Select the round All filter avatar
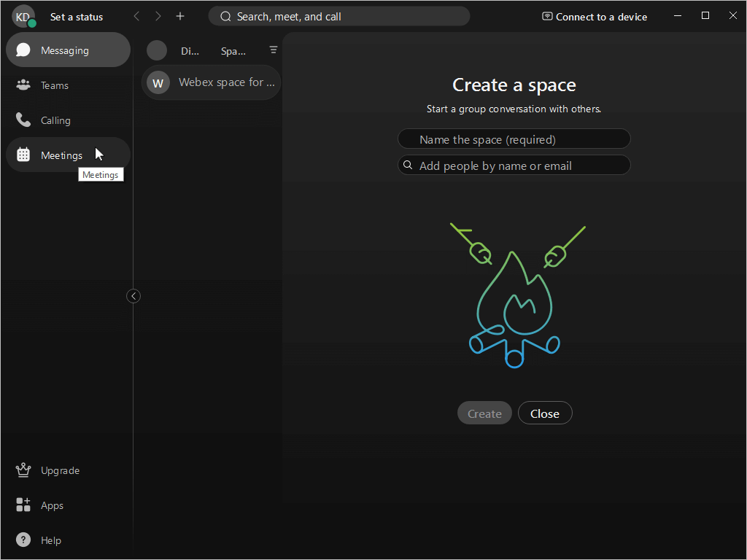This screenshot has width=747, height=560. point(157,50)
